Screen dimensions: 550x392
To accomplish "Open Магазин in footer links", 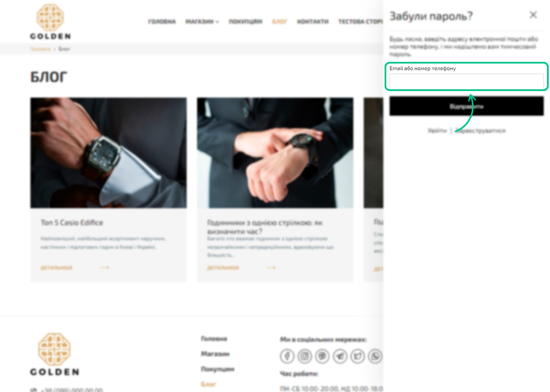I will [215, 354].
